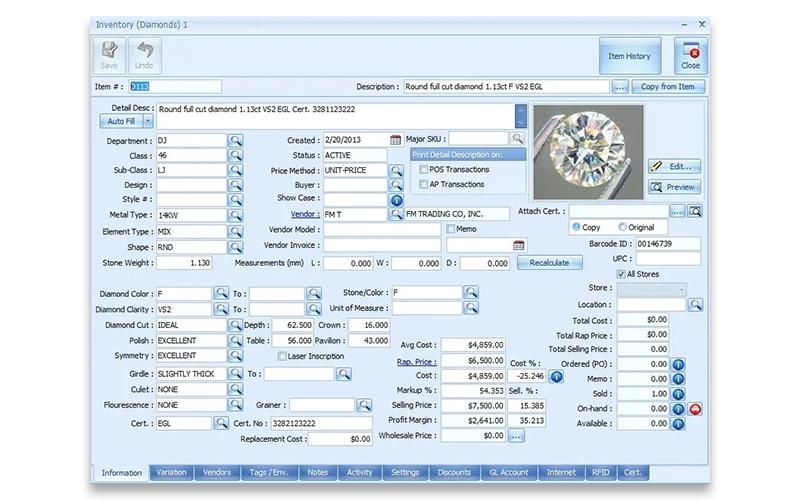Open the Tags / Env. tab
Image resolution: width=800 pixels, height=500 pixels.
click(269, 472)
